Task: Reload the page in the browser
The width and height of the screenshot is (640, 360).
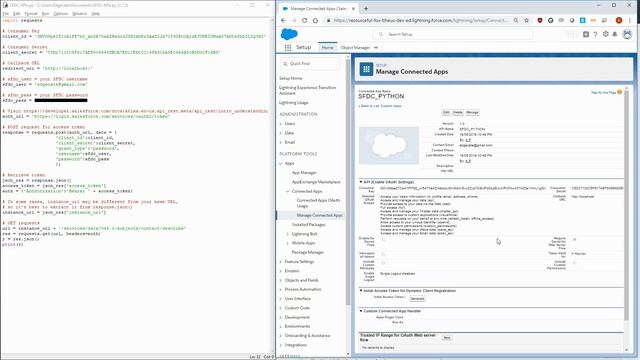Action: (304, 20)
